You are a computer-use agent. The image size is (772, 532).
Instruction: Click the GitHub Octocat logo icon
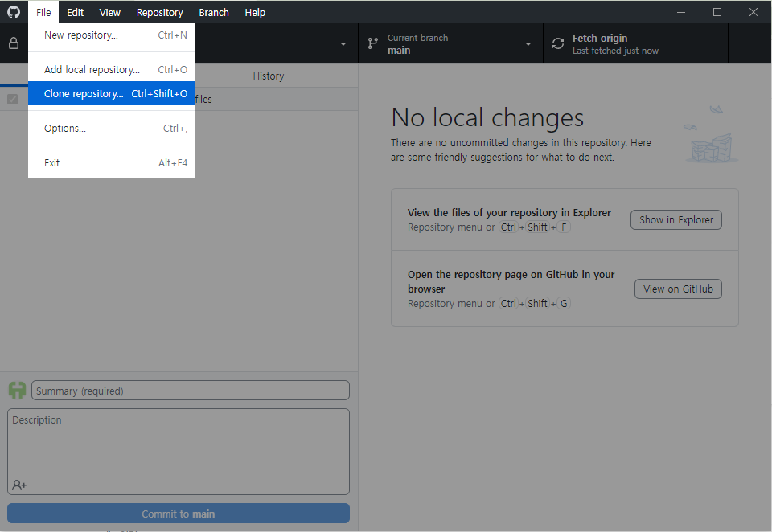14,12
